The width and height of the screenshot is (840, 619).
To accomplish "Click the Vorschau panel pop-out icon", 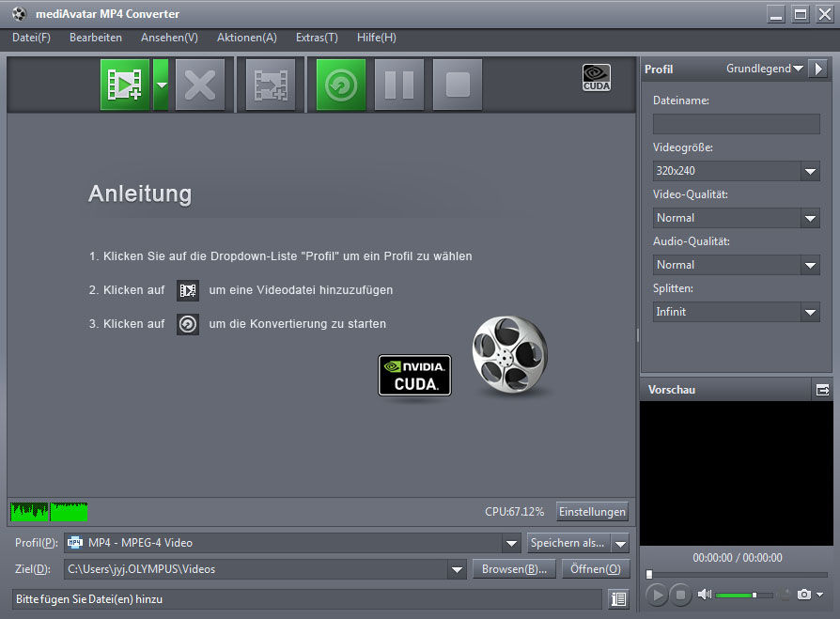I will [822, 390].
